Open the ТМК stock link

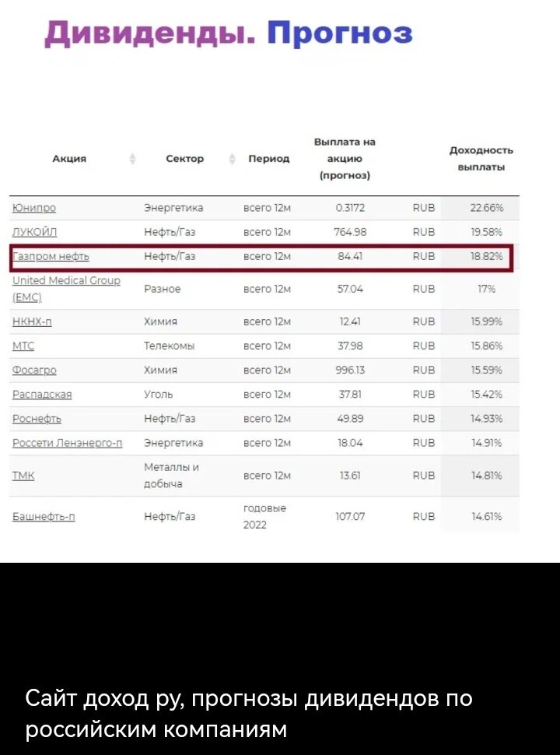click(x=23, y=476)
